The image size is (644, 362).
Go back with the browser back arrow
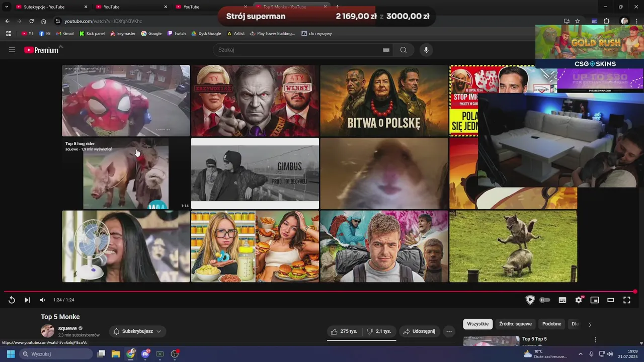tap(7, 21)
